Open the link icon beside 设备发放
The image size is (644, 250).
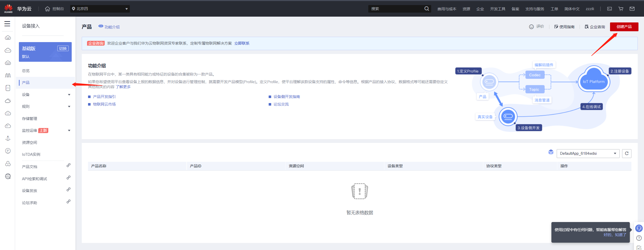(68, 189)
